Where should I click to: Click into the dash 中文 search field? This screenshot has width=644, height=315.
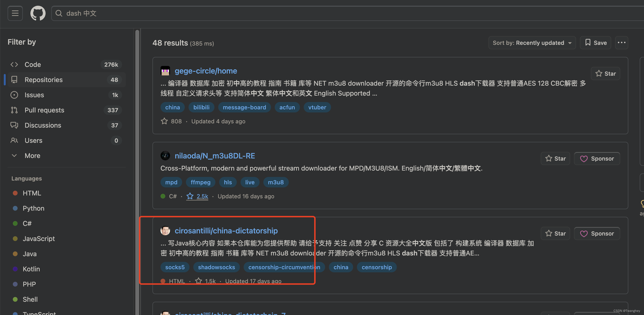coord(345,13)
